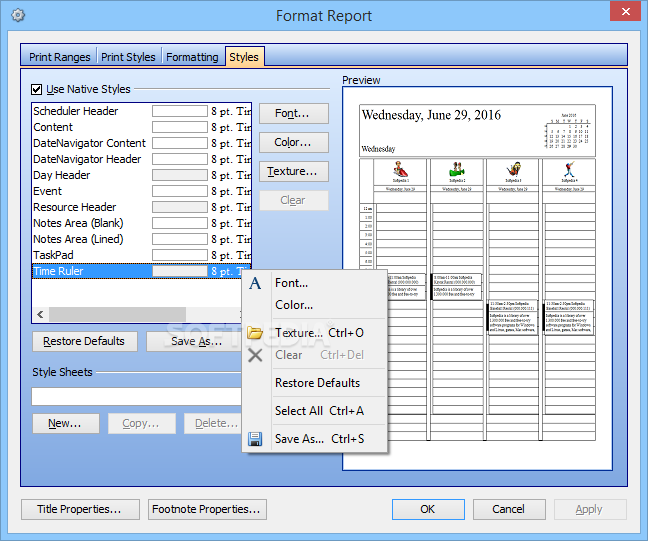
Task: Select the Scheduler Header style row
Action: (141, 111)
